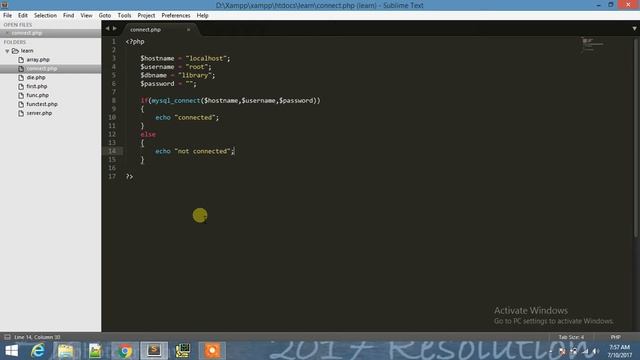Click the Line 14, Column status text
This screenshot has width=640, height=360.
(37, 337)
